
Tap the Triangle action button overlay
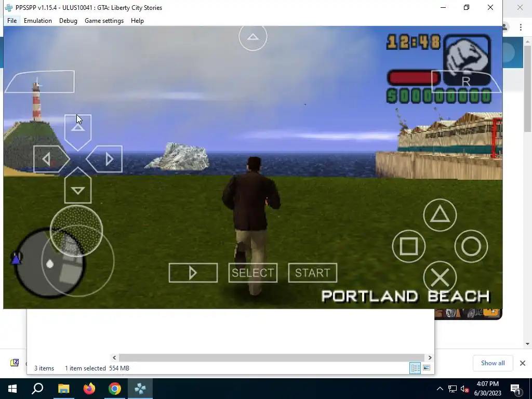(x=440, y=215)
